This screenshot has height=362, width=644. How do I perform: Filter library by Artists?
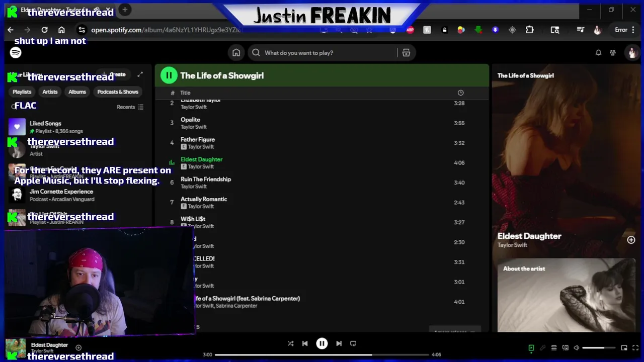(50, 92)
